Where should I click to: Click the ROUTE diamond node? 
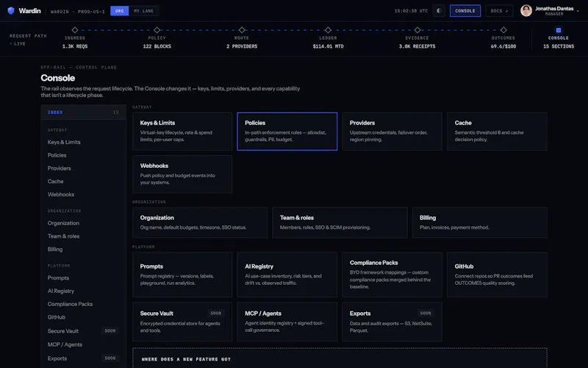pyautogui.click(x=242, y=30)
